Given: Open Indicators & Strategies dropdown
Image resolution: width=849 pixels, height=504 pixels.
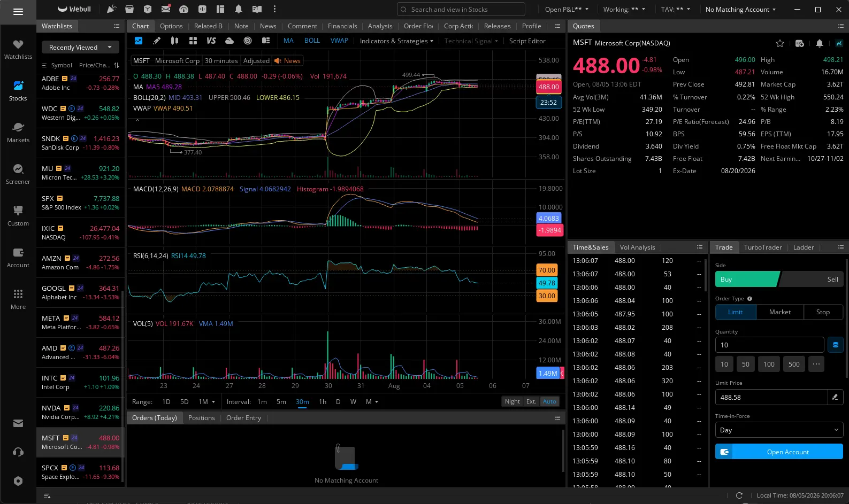Looking at the screenshot, I should click(396, 41).
